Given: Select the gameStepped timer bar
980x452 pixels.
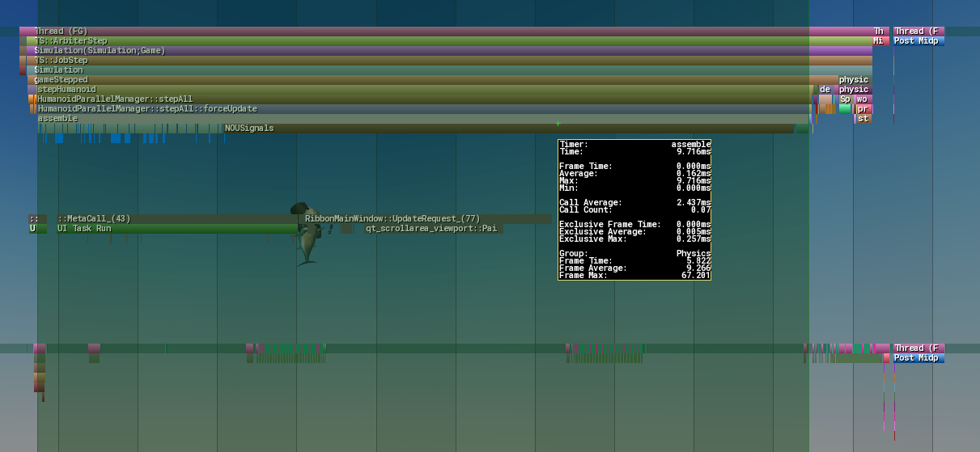Looking at the screenshot, I should click(433, 79).
